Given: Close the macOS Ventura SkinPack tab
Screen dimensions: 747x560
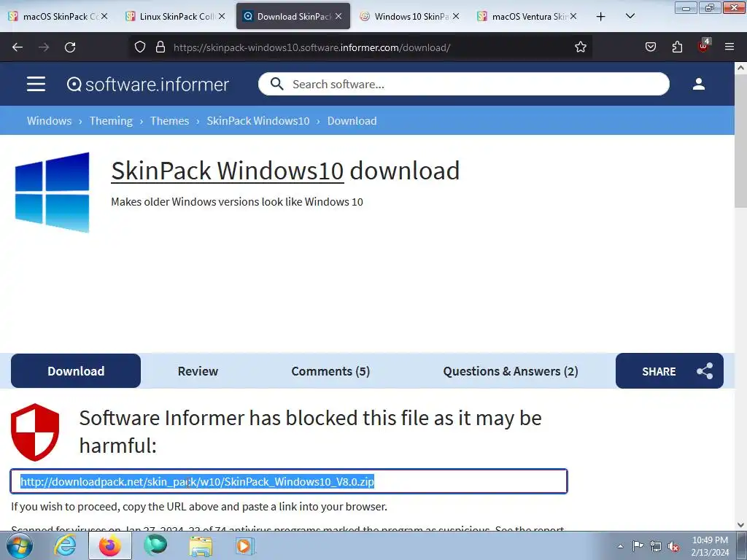Looking at the screenshot, I should click(573, 17).
